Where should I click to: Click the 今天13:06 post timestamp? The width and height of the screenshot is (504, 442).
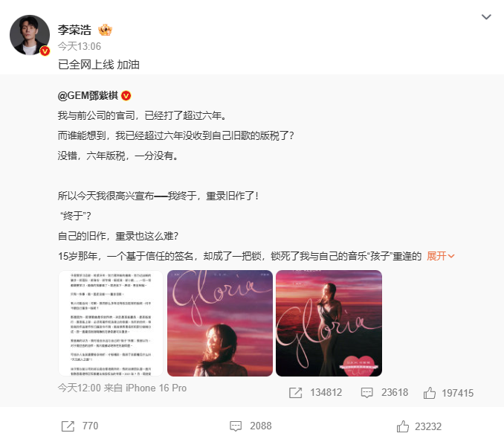(80, 46)
